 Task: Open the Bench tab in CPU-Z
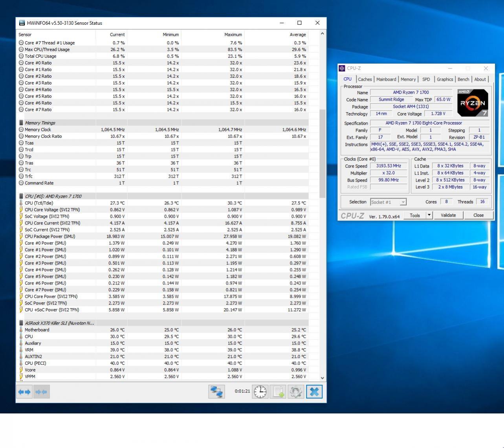pyautogui.click(x=463, y=79)
